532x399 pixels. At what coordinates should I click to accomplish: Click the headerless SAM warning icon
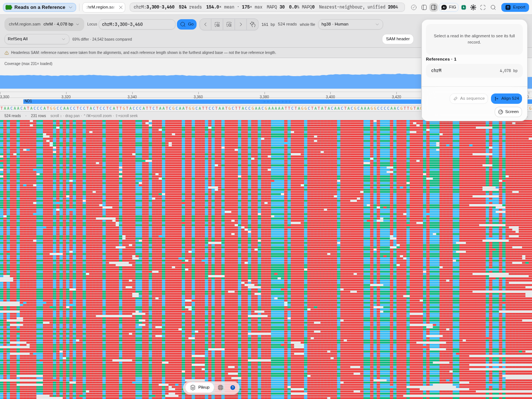click(7, 53)
